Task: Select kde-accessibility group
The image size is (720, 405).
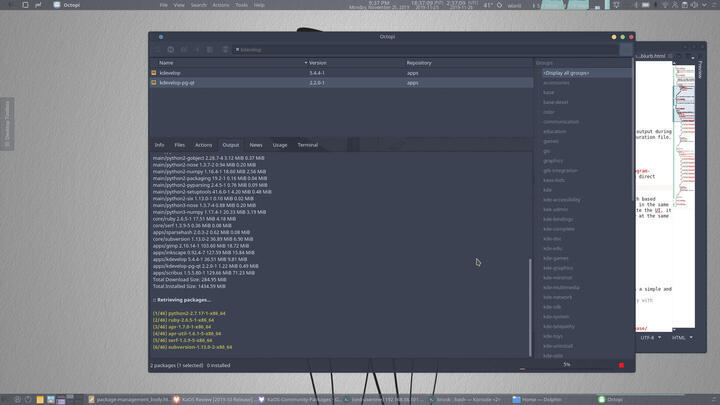Action: pyautogui.click(x=562, y=200)
